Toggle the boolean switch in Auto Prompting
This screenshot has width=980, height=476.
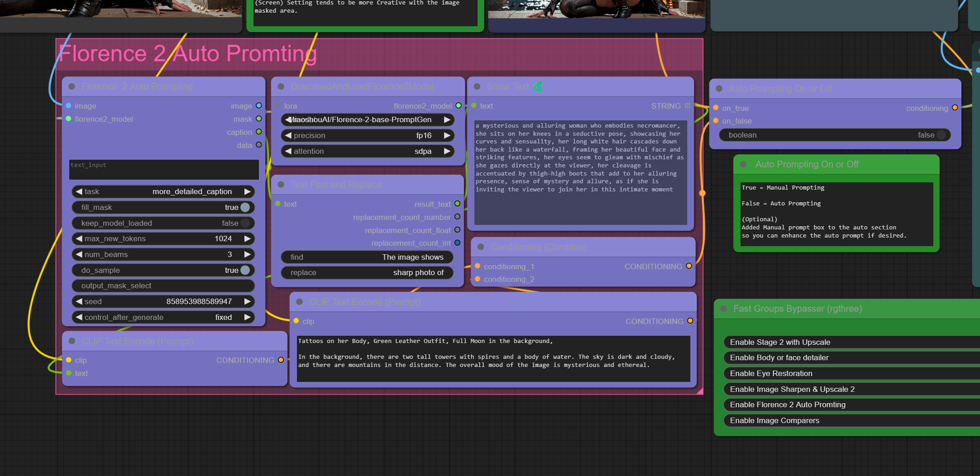(941, 135)
